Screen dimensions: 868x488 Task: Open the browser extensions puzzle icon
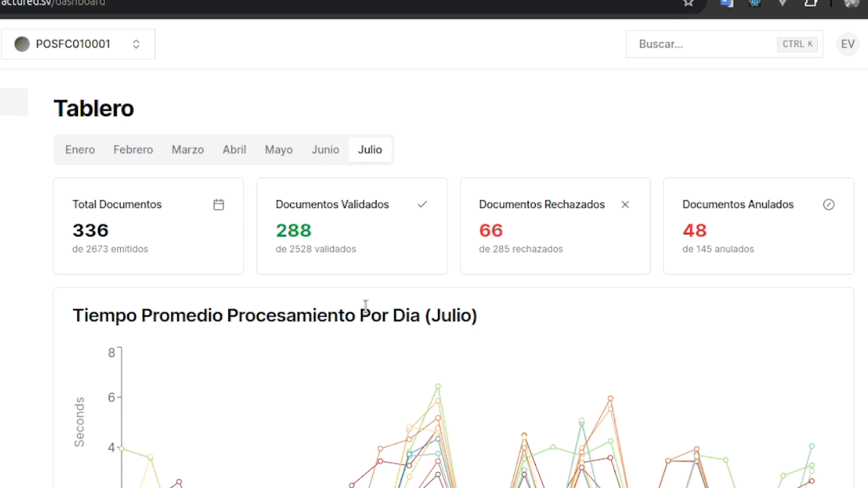(811, 3)
